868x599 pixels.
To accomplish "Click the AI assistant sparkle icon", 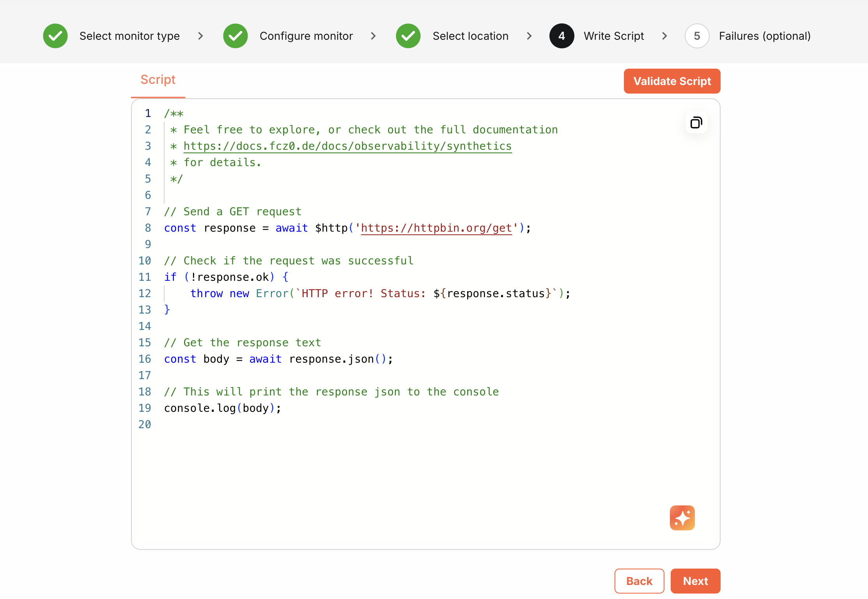I will pos(683,518).
